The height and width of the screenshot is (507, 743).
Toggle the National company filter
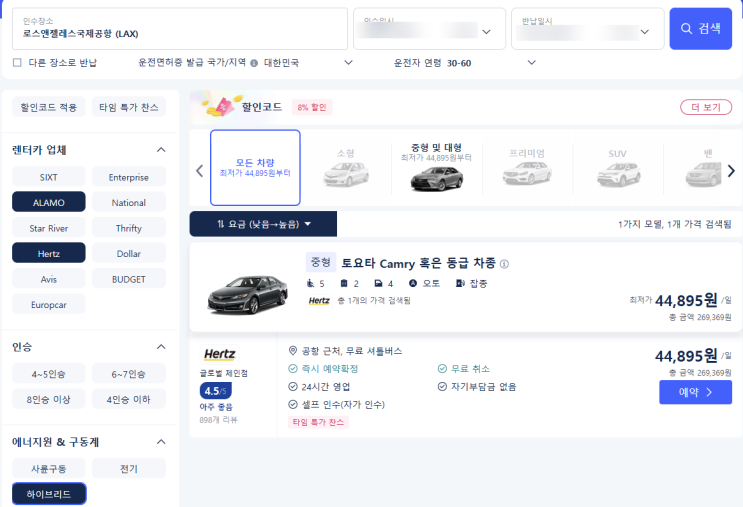128,202
